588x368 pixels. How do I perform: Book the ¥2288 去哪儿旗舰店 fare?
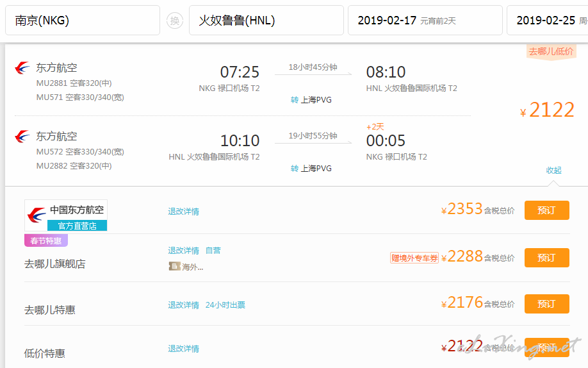coord(547,258)
